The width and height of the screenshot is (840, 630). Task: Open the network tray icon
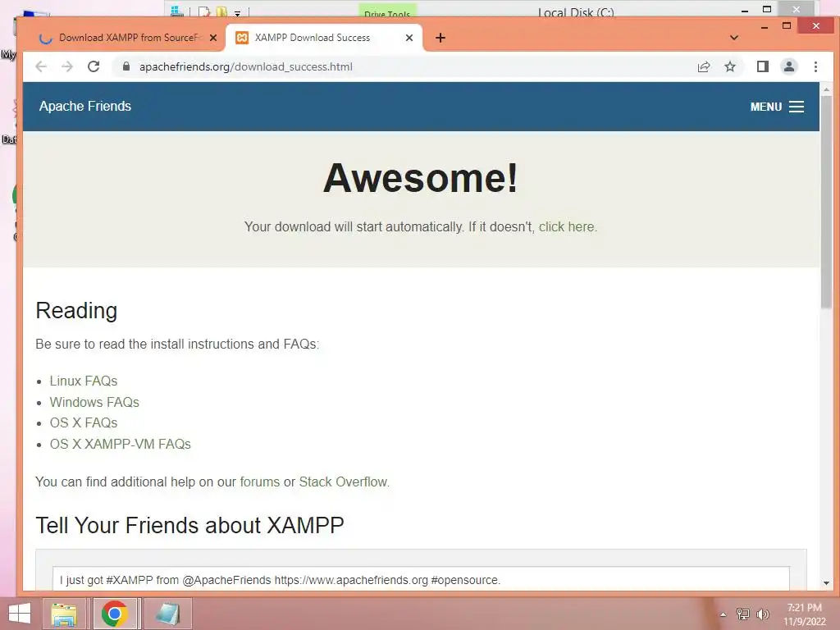click(x=743, y=614)
